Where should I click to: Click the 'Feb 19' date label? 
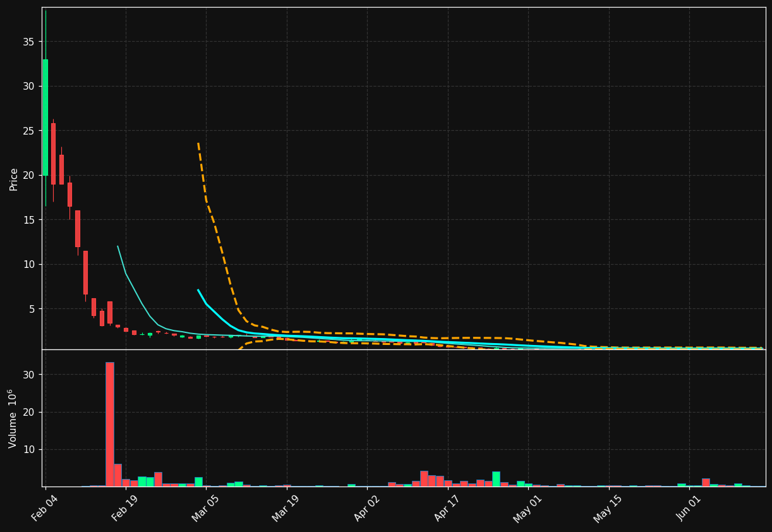pos(124,508)
